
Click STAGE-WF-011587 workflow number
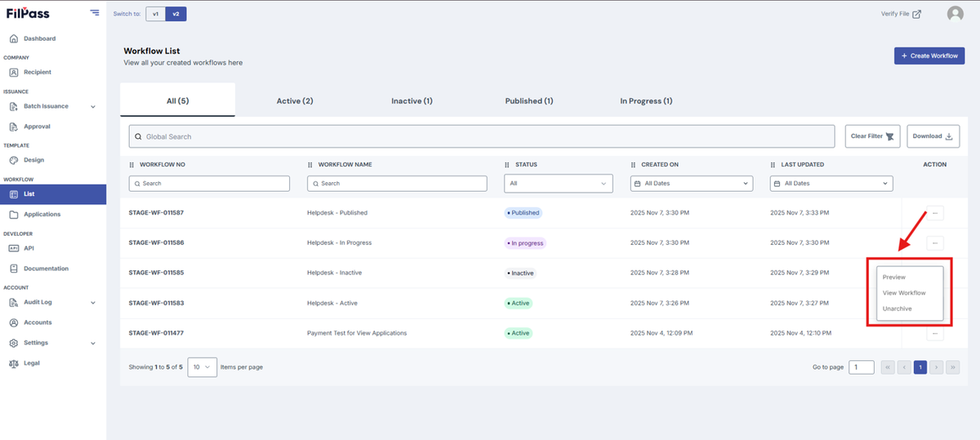156,212
